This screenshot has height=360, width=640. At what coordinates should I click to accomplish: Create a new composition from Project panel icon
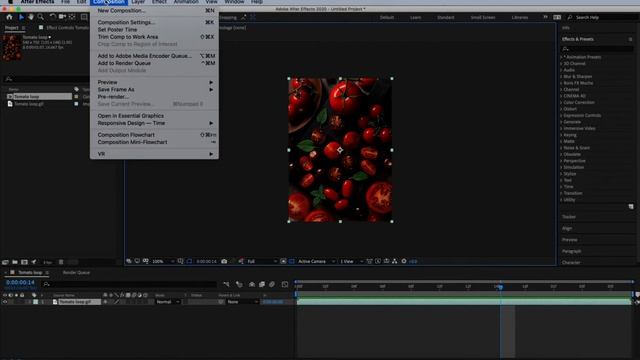click(24, 262)
